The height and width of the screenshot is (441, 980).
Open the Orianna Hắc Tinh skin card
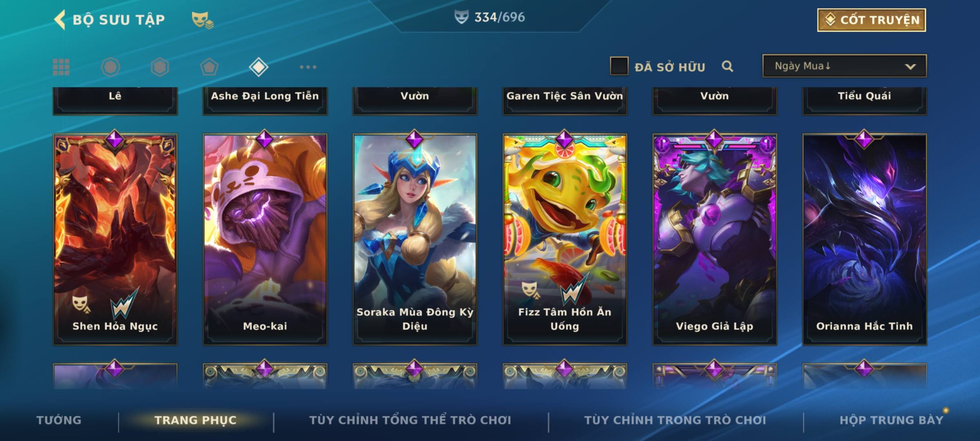pos(864,239)
